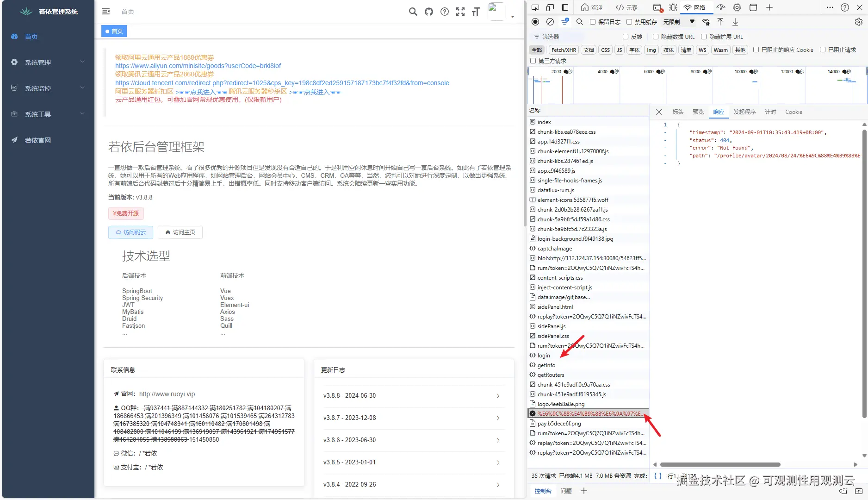Open the 元素 DevTools tab
Screen dimensions: 868x500
[626, 7]
